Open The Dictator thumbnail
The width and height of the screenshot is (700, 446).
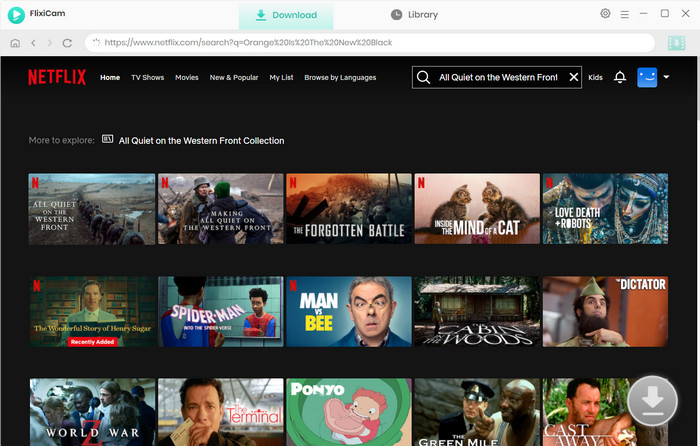pyautogui.click(x=605, y=312)
